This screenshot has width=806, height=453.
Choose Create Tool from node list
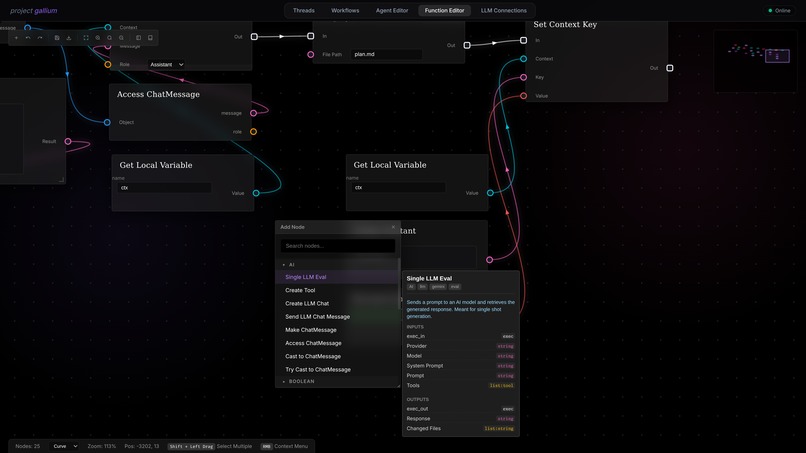click(337, 291)
